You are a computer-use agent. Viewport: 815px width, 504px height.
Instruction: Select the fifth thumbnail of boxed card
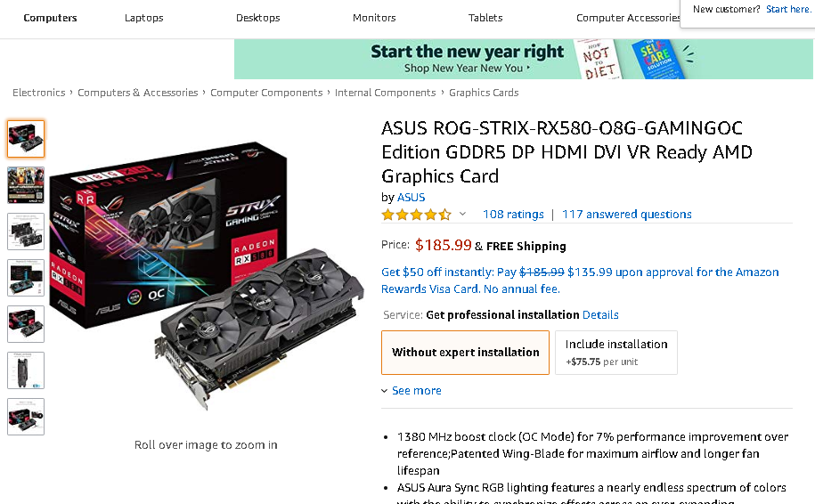coord(26,324)
